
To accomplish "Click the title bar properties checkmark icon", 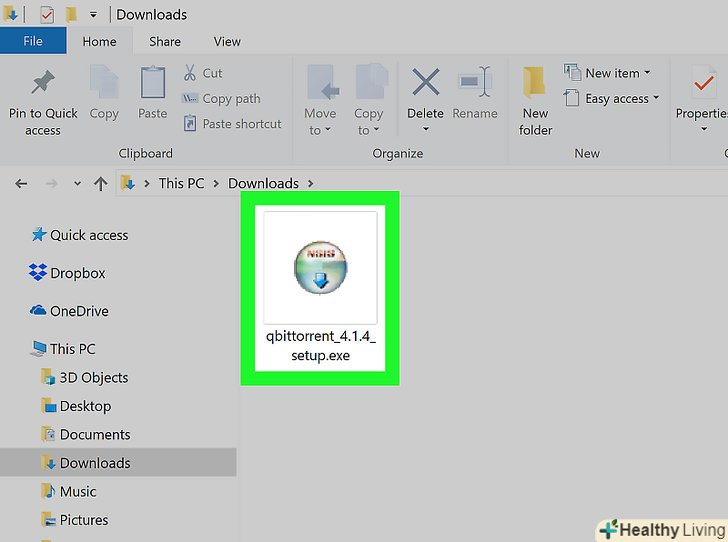I will (x=46, y=15).
